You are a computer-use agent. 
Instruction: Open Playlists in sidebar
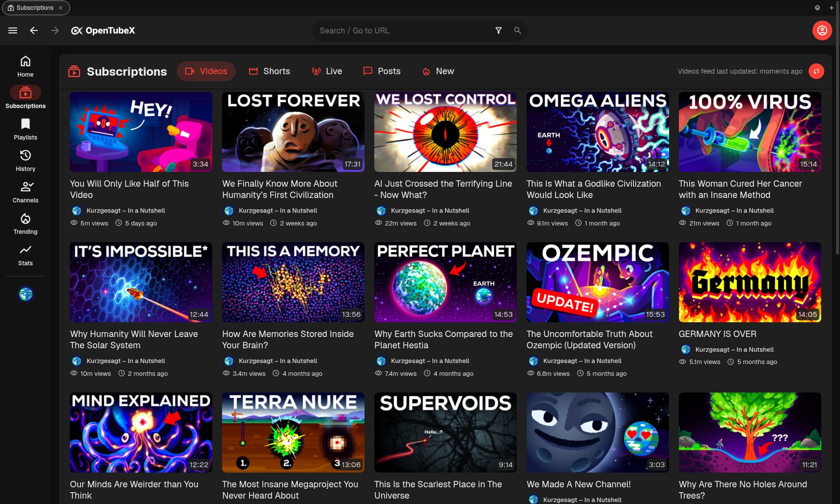click(26, 129)
